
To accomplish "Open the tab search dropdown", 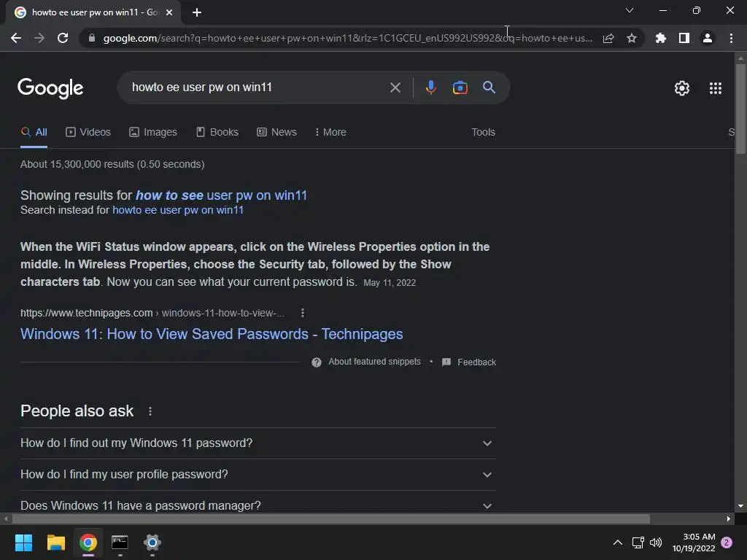I will [630, 10].
